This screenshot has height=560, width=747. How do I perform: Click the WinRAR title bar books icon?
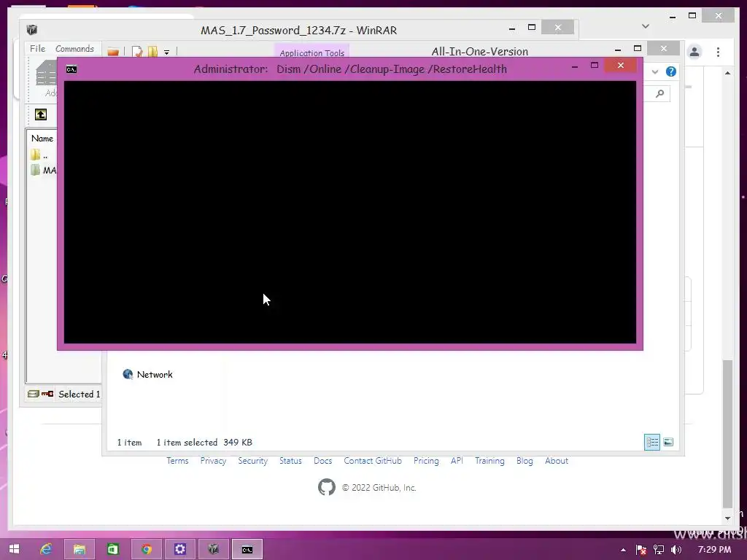[x=32, y=30]
